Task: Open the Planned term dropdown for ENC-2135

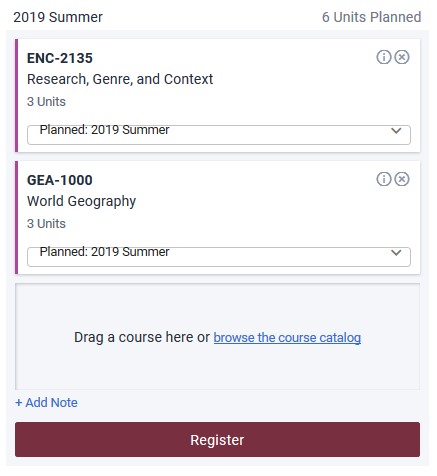Action: pyautogui.click(x=219, y=135)
